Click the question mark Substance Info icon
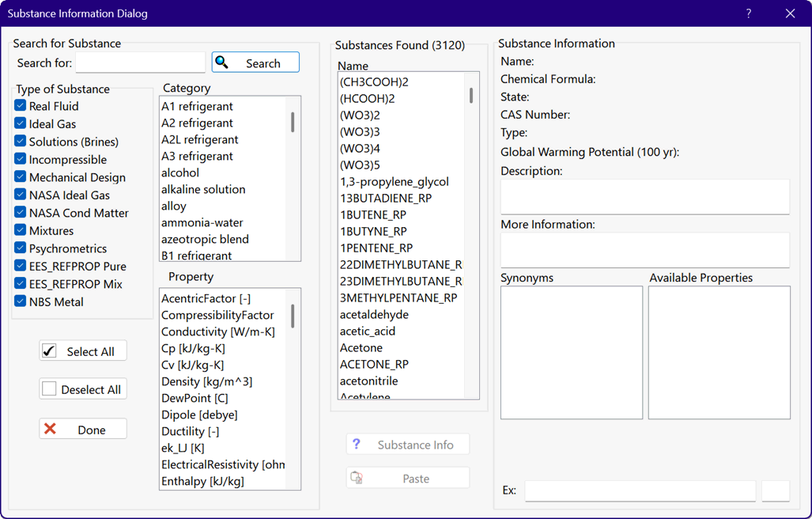812x519 pixels. click(357, 445)
